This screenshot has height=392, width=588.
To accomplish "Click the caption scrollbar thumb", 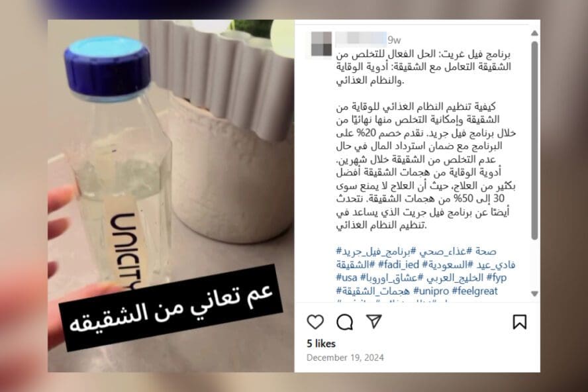I will tap(535, 140).
